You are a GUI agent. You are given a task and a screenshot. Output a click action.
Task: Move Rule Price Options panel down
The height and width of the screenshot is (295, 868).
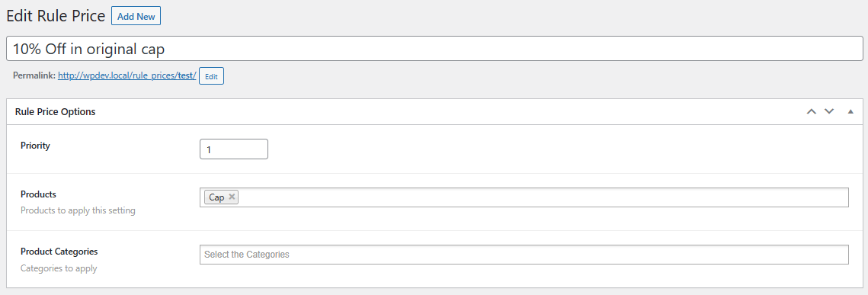(828, 112)
